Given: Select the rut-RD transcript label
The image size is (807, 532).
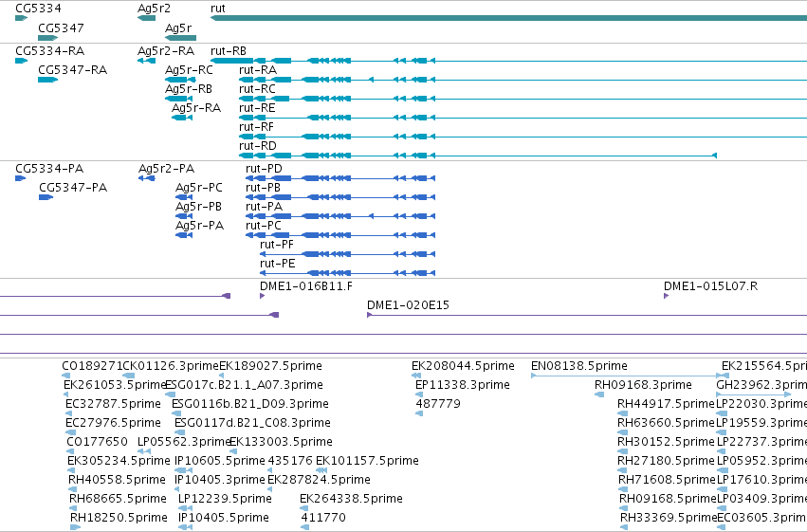Looking at the screenshot, I should [x=258, y=146].
